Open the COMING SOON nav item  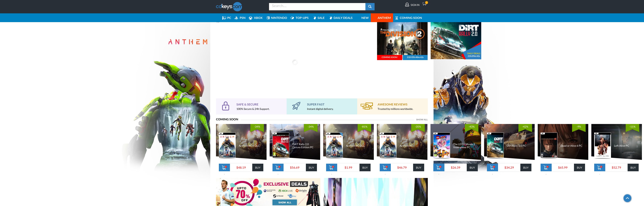pos(409,18)
